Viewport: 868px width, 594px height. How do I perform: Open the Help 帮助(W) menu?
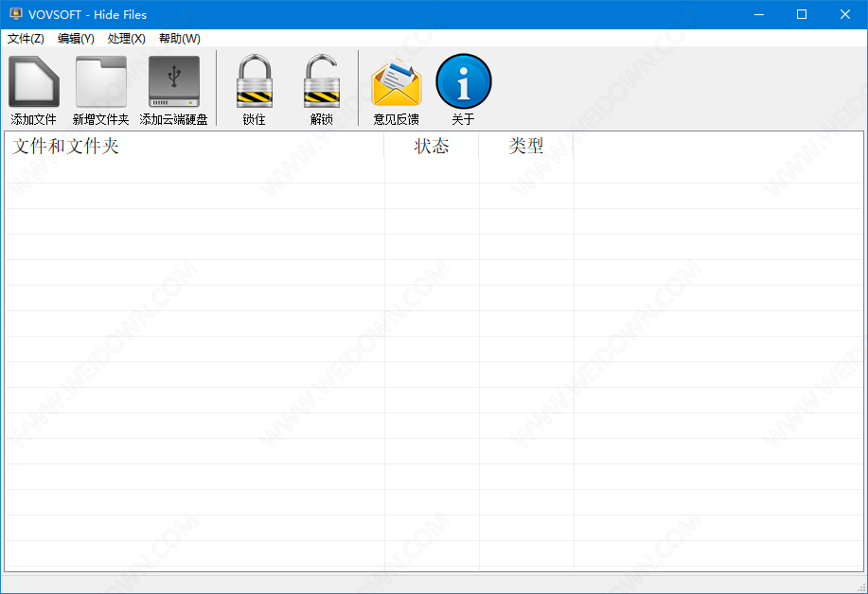pyautogui.click(x=179, y=38)
